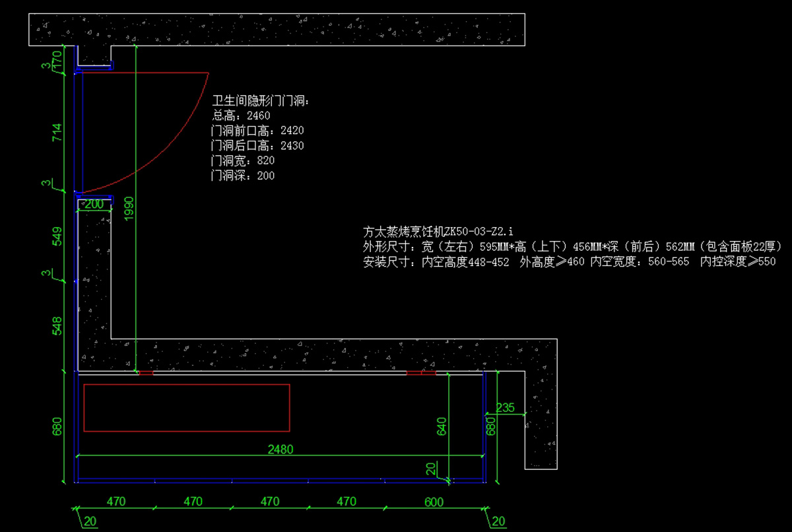This screenshot has height=532, width=792.
Task: Select the 安装尺寸 specification line
Action: coord(569,261)
